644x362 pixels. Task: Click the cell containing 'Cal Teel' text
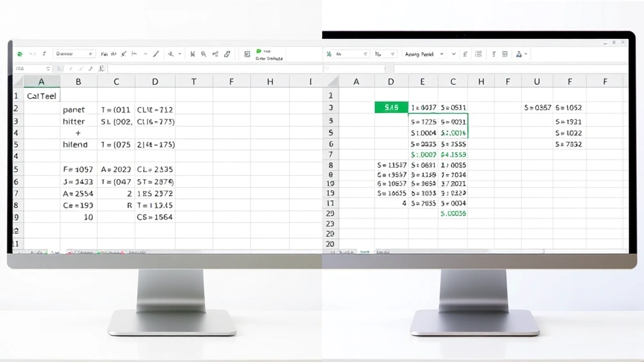coord(41,96)
